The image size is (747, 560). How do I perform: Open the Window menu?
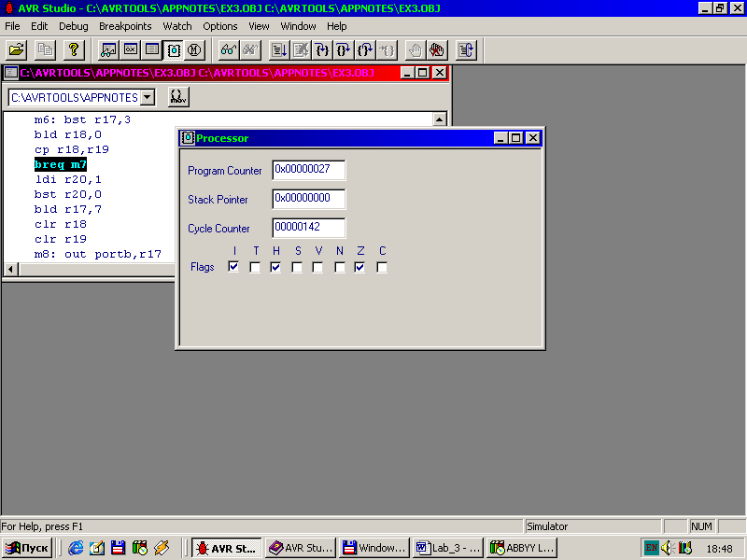(298, 26)
